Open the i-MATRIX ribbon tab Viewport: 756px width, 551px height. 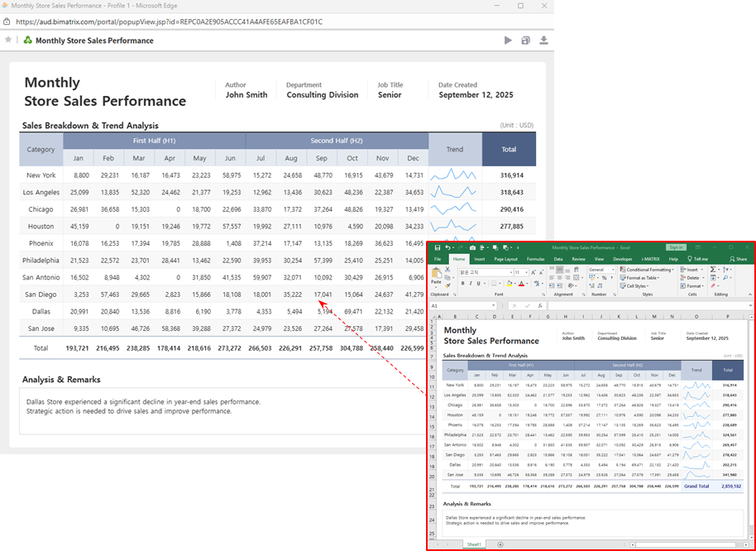(x=649, y=259)
